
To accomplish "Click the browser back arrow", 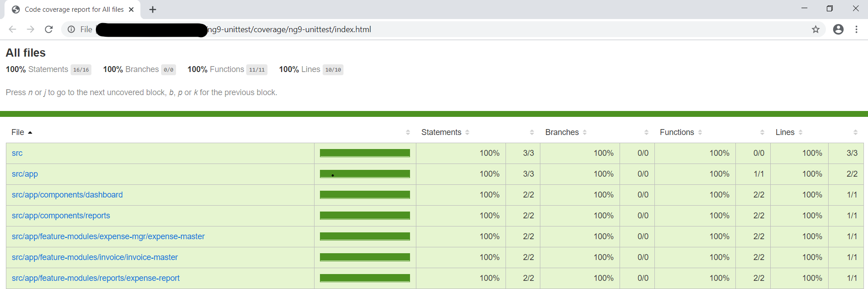I will pyautogui.click(x=12, y=29).
